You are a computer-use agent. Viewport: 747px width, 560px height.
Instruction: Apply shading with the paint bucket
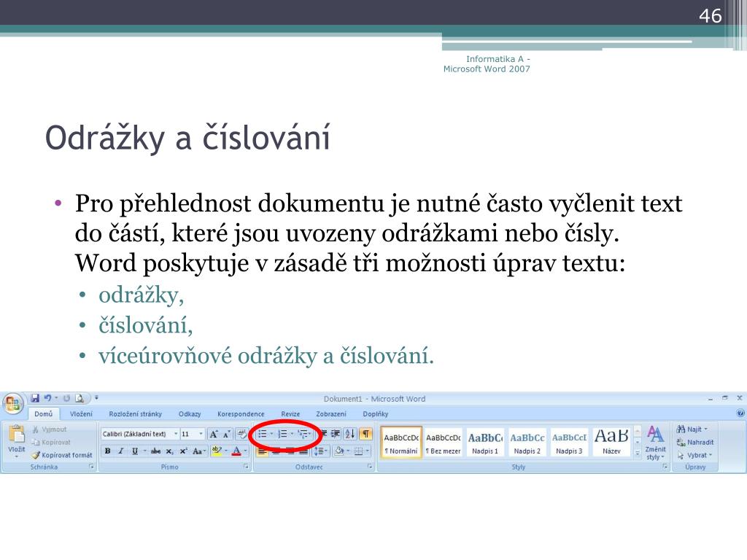pyautogui.click(x=339, y=451)
